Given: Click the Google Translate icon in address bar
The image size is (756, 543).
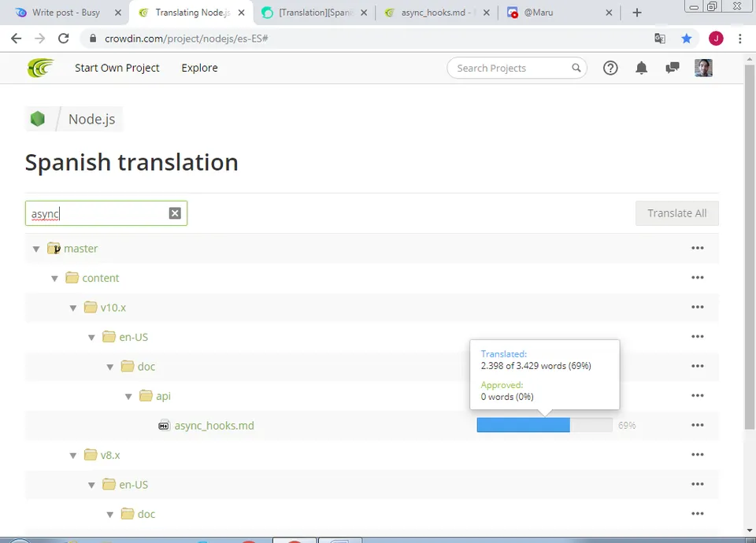Looking at the screenshot, I should tap(660, 39).
